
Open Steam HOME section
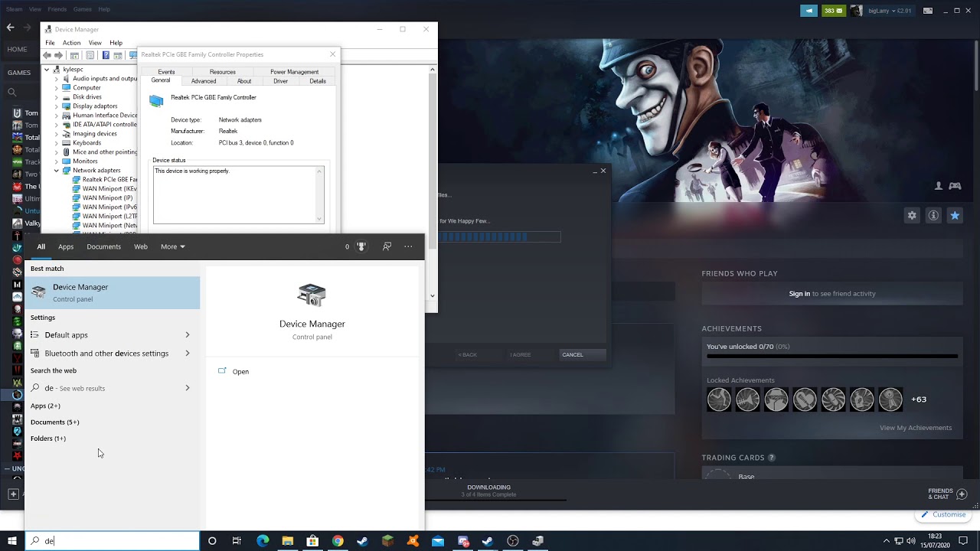pos(17,49)
